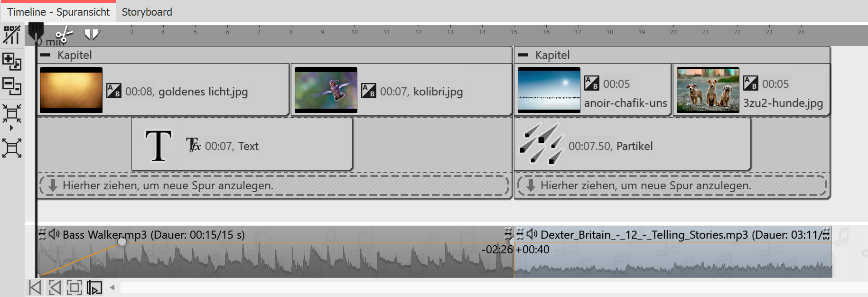This screenshot has height=297, width=868.
Task: Collapse the second Kapitel
Action: 523,55
